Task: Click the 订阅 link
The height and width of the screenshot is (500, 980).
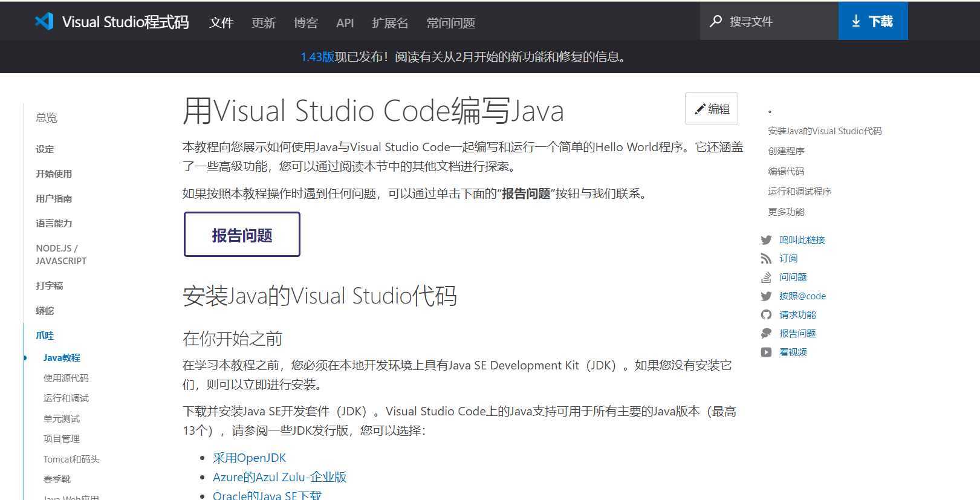Action: [788, 259]
